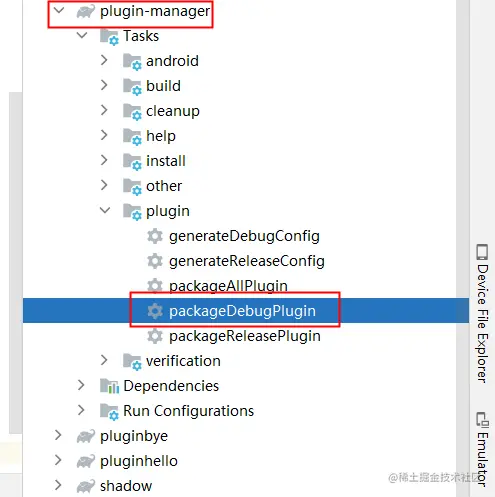Click the plugin folder icon
The image size is (495, 497).
132,212
